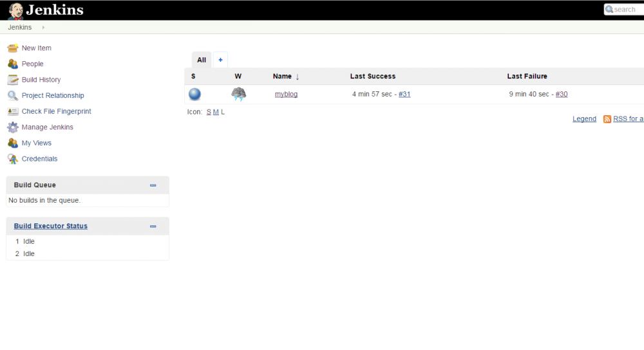Open the RSS for all link

point(629,118)
